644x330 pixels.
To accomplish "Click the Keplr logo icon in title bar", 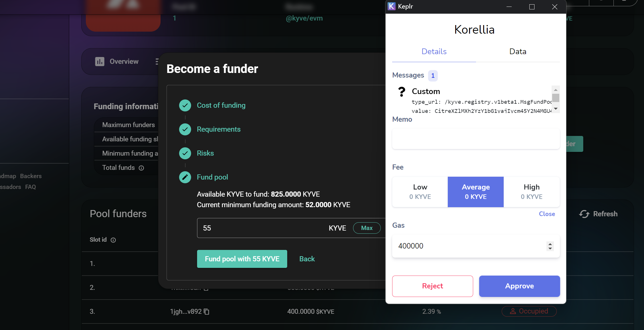I will (x=392, y=6).
